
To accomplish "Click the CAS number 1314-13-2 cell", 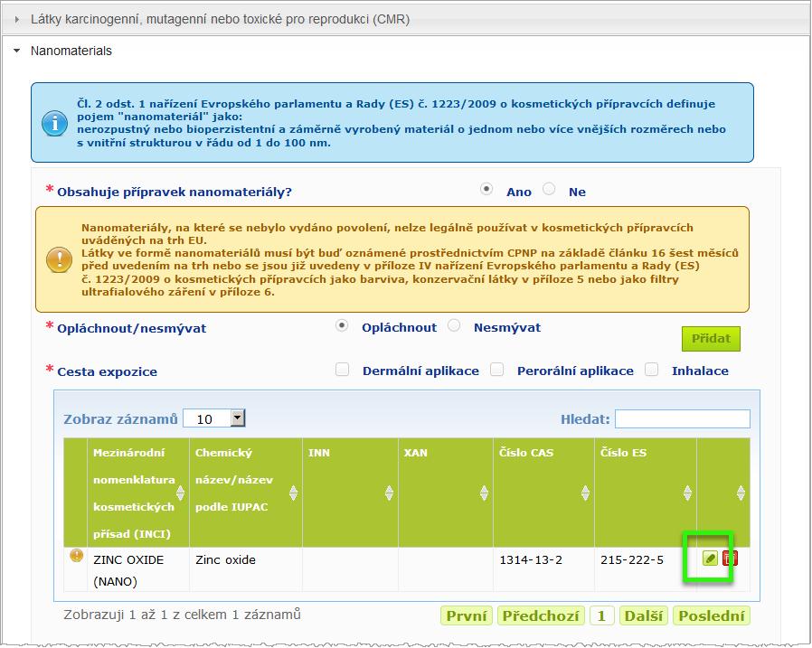I will (543, 569).
